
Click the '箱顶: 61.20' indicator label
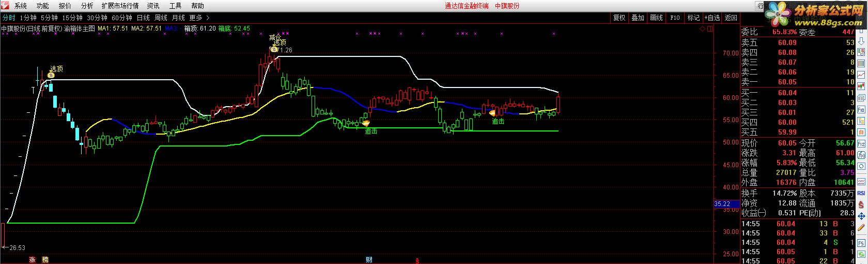200,28
